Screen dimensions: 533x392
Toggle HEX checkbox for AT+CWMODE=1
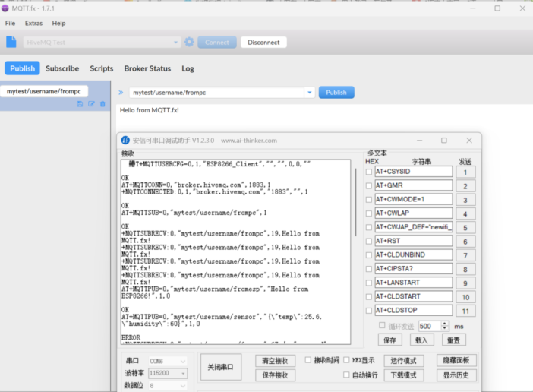tap(369, 200)
